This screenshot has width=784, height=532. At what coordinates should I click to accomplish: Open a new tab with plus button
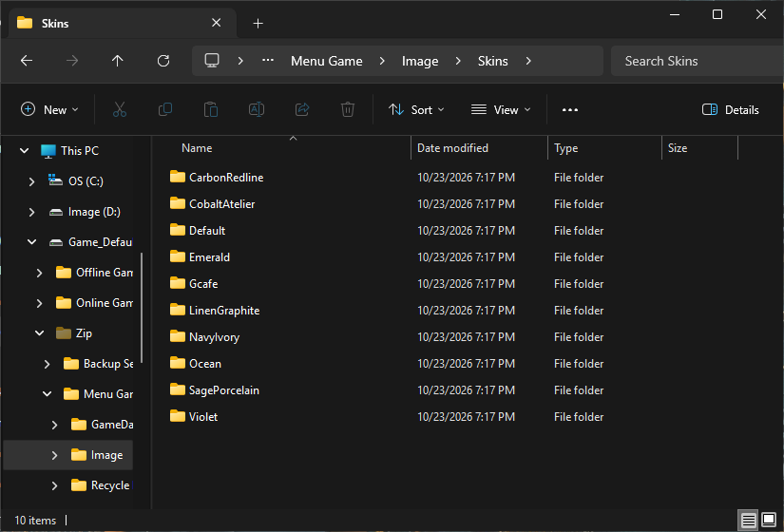coord(258,24)
